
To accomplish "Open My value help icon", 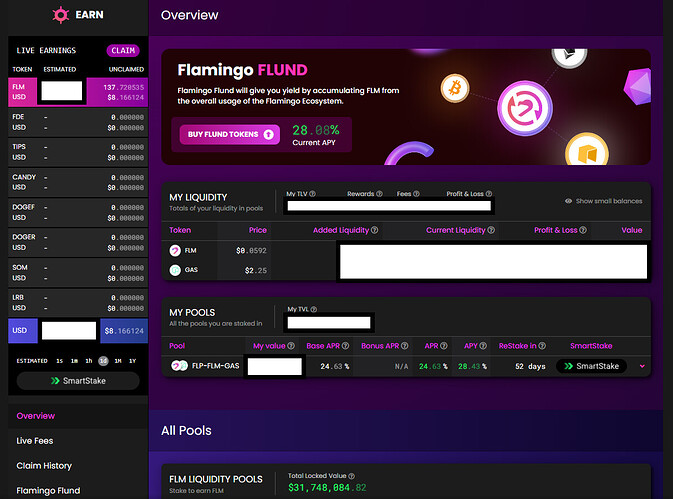I will 291,346.
